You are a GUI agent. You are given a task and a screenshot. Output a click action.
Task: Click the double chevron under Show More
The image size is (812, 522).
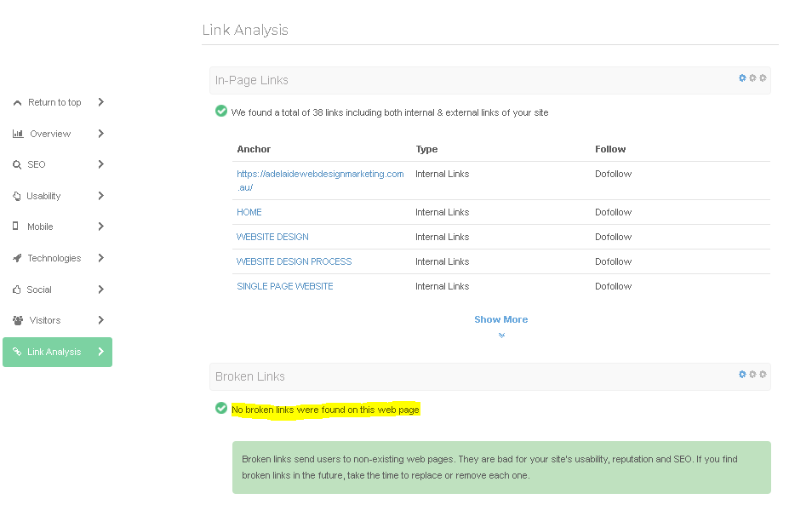501,335
